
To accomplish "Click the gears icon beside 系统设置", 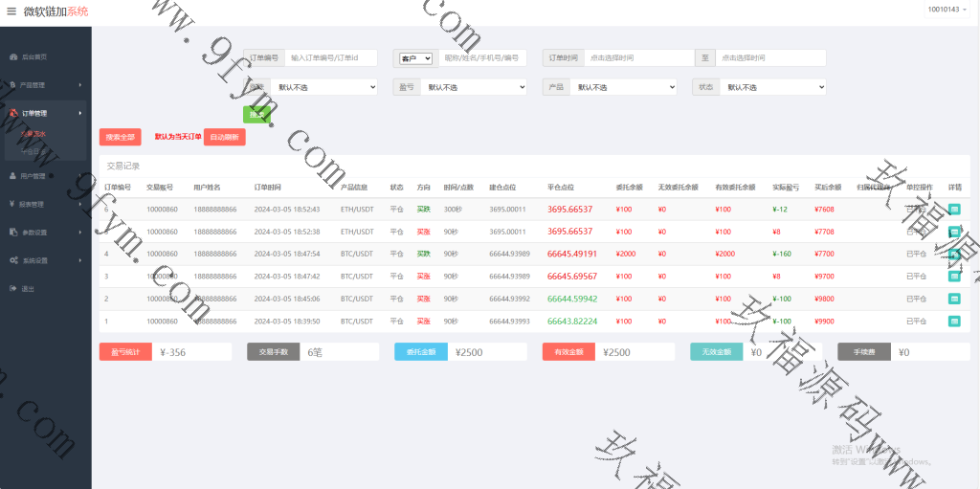I will click(x=12, y=260).
